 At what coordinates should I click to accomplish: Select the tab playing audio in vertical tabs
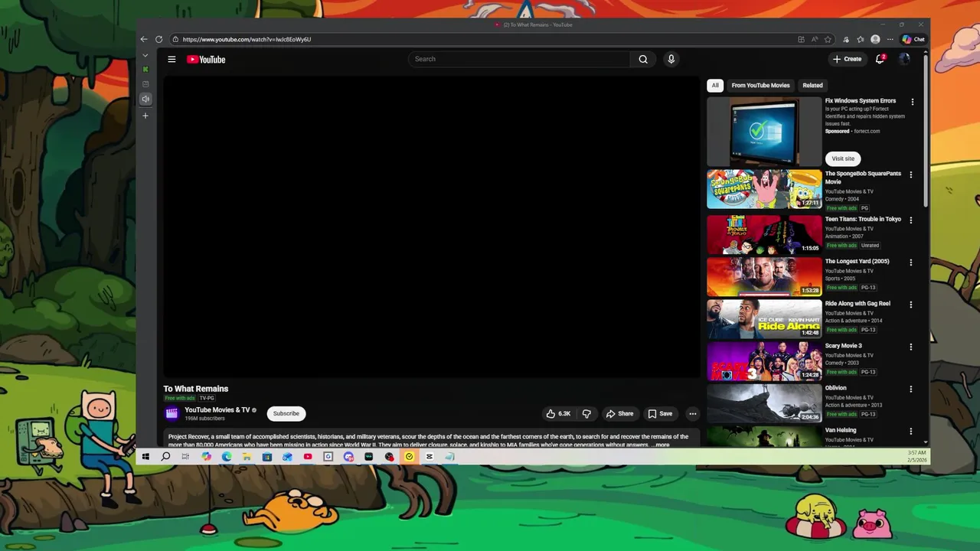point(145,99)
